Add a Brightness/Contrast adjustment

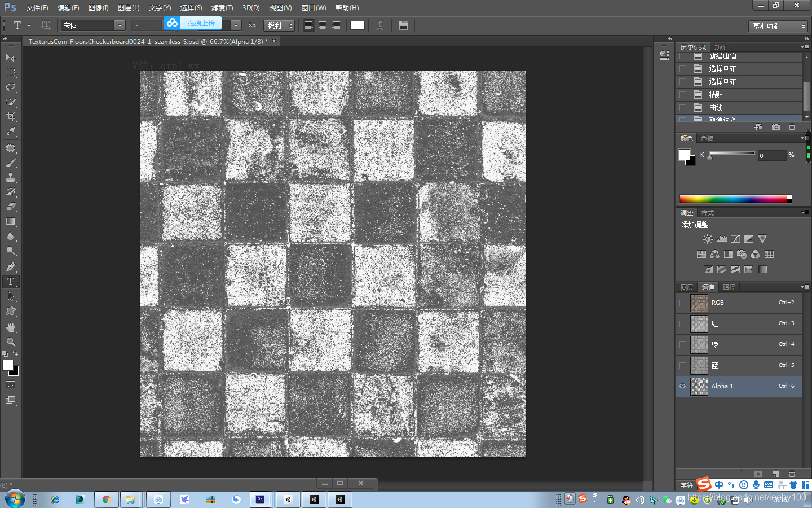(x=708, y=239)
